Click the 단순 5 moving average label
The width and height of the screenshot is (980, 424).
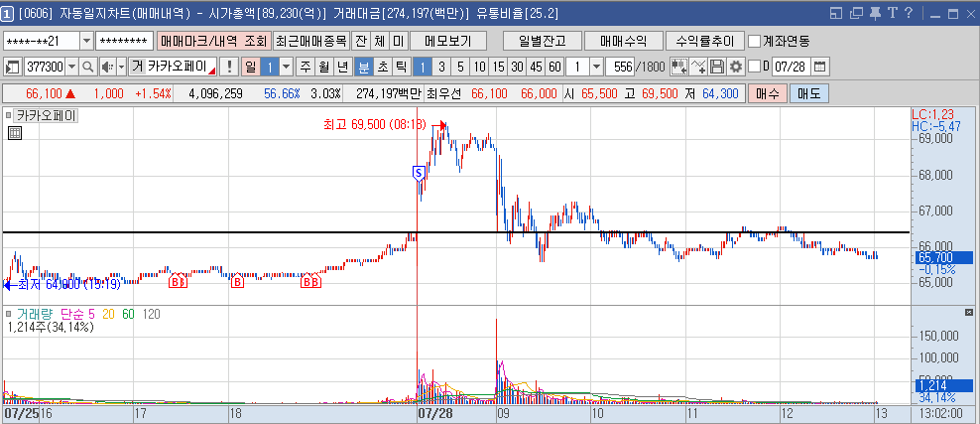click(x=78, y=314)
